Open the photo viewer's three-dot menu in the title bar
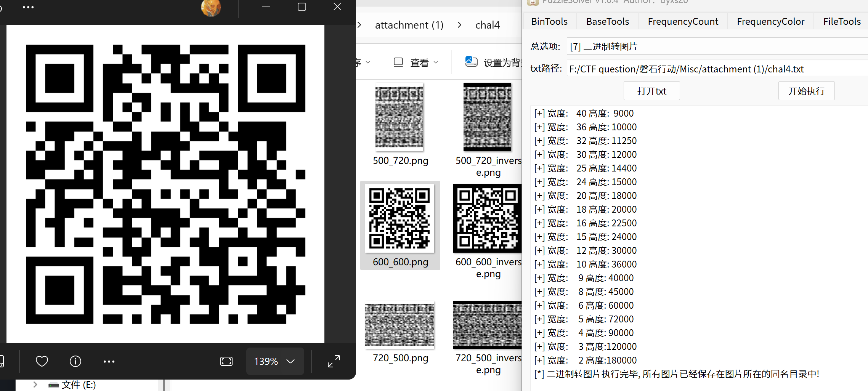Image resolution: width=868 pixels, height=391 pixels. click(x=28, y=7)
